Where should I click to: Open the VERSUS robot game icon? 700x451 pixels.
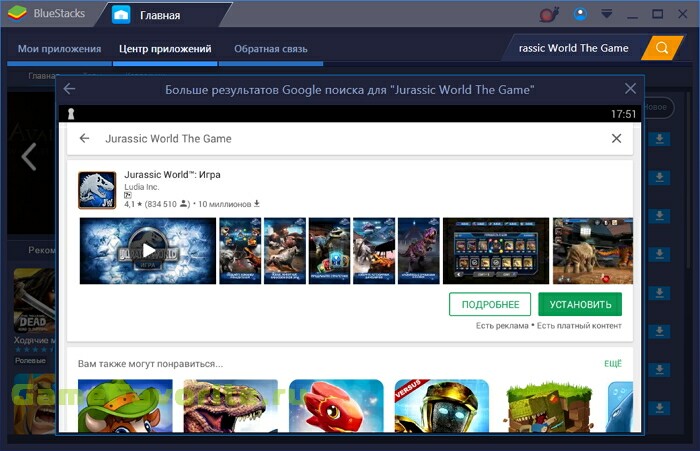442,406
